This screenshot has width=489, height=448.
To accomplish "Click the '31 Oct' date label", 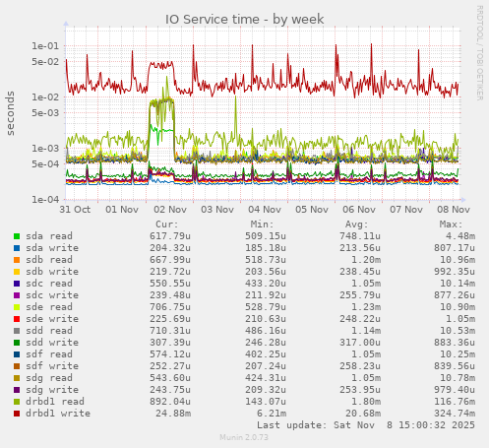I will click(75, 210).
